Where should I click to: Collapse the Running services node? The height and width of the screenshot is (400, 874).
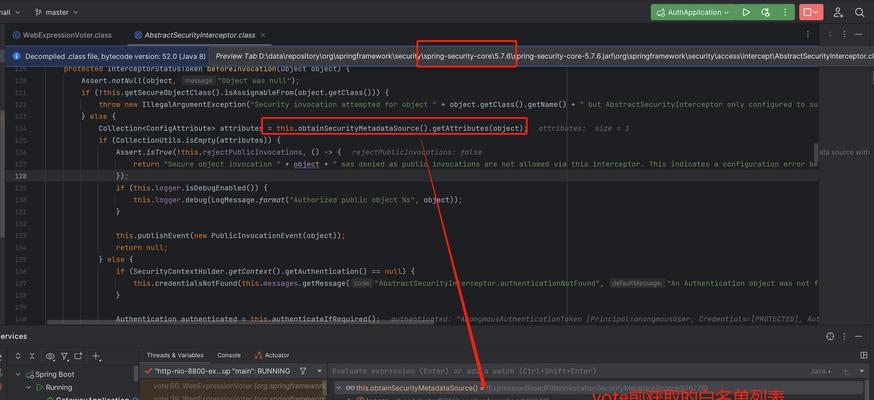pyautogui.click(x=28, y=387)
